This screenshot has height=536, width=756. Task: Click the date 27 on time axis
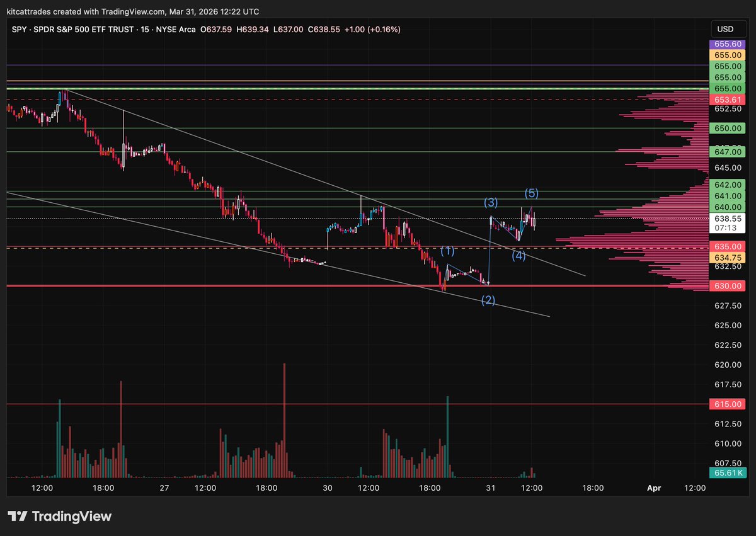click(x=164, y=488)
